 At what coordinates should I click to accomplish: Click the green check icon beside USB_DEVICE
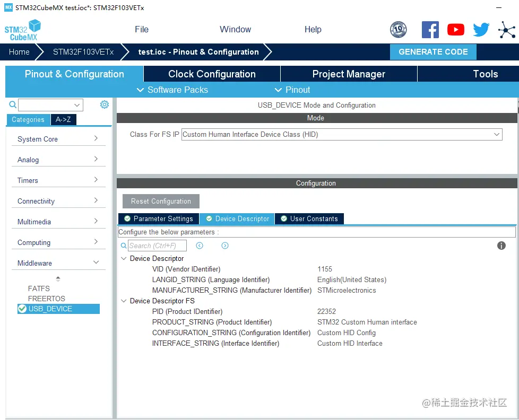[x=22, y=309]
